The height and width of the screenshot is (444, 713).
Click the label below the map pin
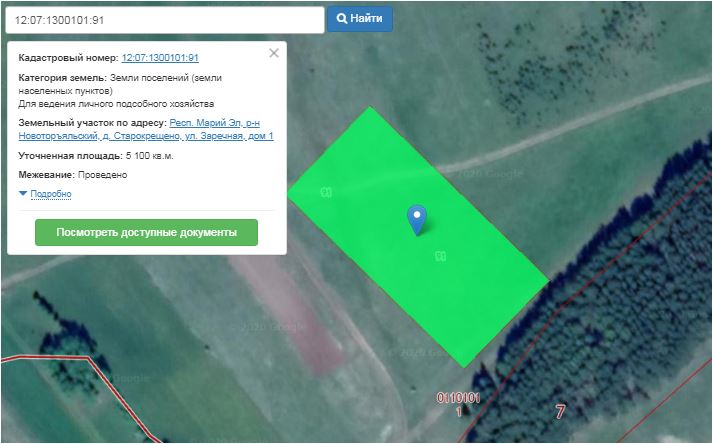439,256
